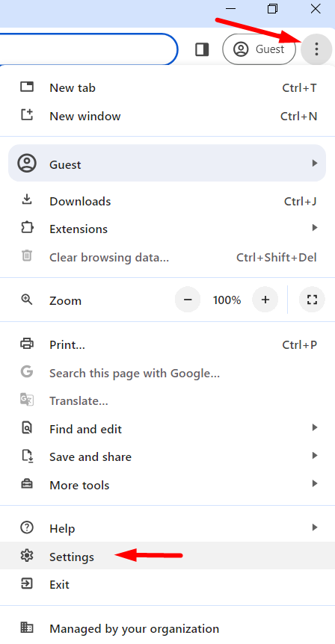
Task: Click the fullscreen icon next to Zoom
Action: pyautogui.click(x=312, y=300)
